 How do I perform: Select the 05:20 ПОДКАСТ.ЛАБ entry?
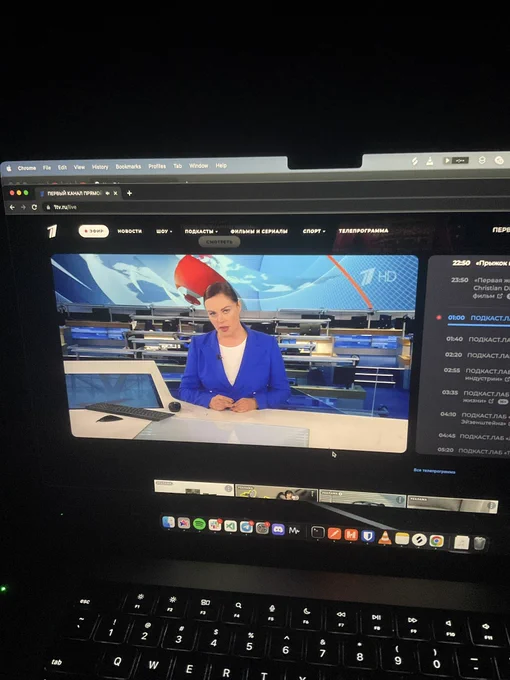tap(473, 451)
